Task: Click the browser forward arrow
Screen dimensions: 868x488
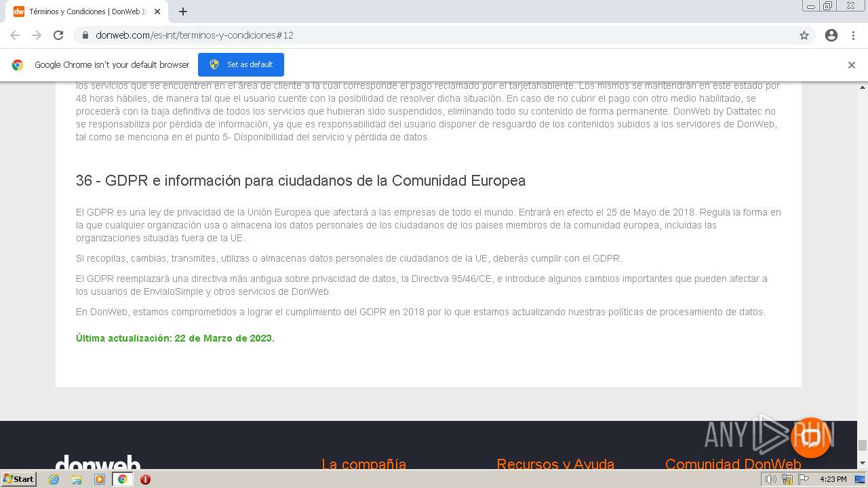Action: pos(37,35)
